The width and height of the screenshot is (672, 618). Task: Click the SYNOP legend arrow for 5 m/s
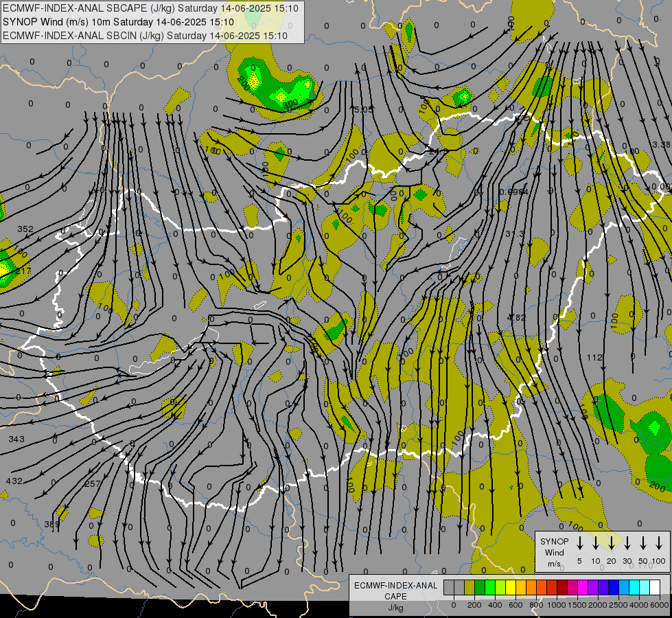(580, 542)
